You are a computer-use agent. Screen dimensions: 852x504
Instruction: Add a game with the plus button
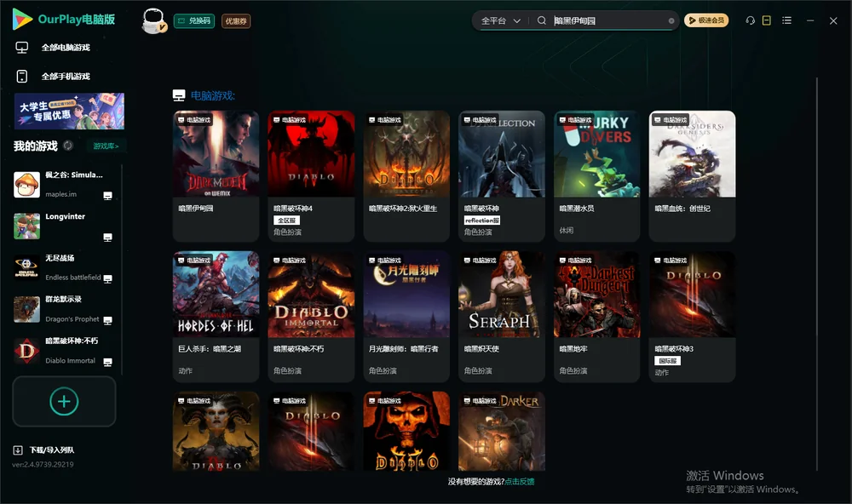[x=64, y=401]
